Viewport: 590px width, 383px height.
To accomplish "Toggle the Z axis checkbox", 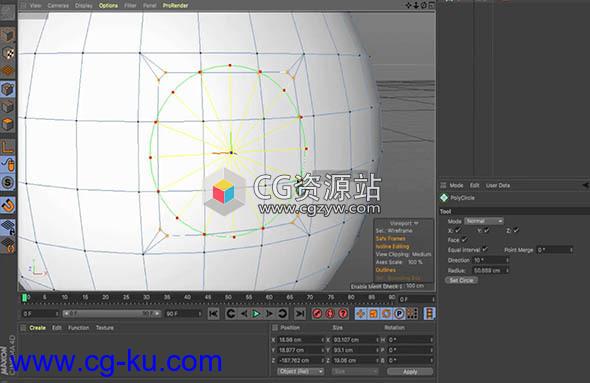I will 516,230.
